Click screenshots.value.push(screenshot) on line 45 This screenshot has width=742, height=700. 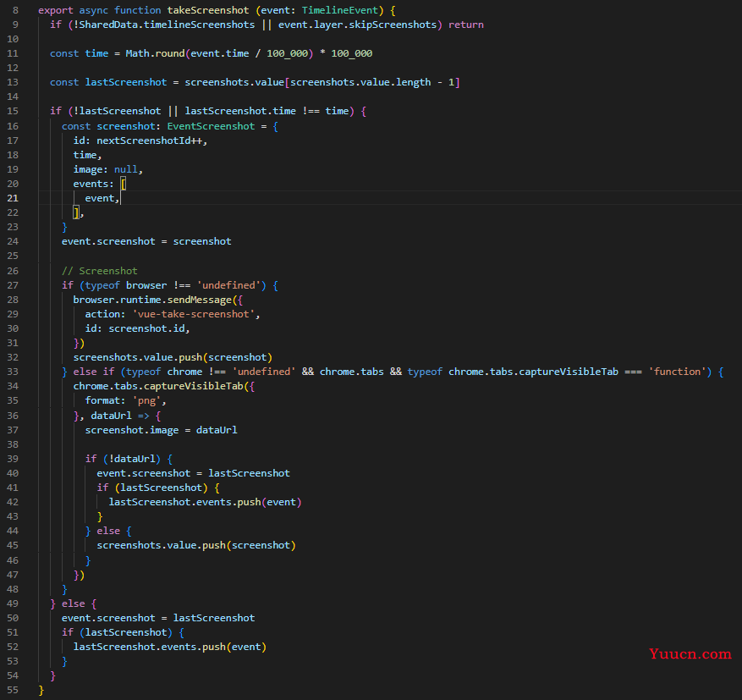pos(196,545)
